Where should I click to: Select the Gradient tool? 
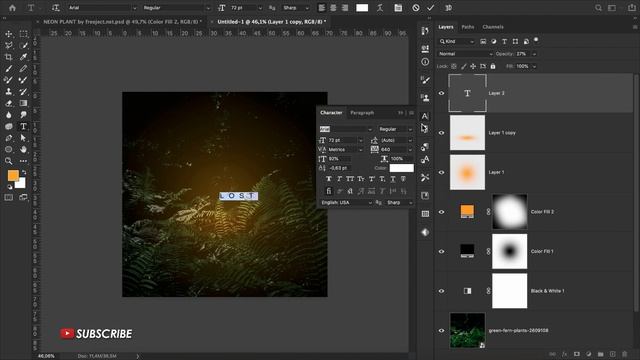(23, 103)
